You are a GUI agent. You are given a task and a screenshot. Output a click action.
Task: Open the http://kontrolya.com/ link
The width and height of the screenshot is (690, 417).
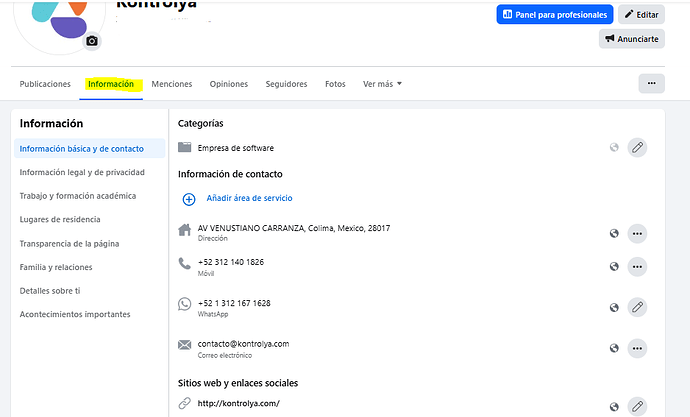pos(239,403)
